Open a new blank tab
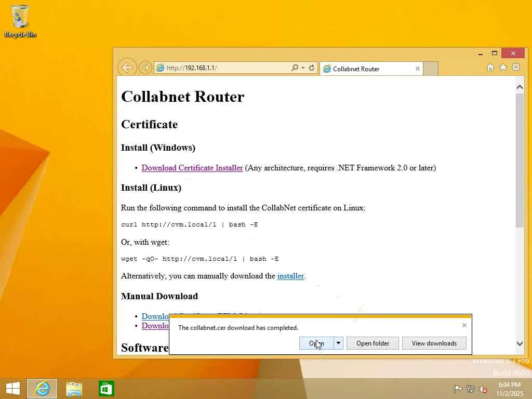The image size is (532, 399). [431, 69]
